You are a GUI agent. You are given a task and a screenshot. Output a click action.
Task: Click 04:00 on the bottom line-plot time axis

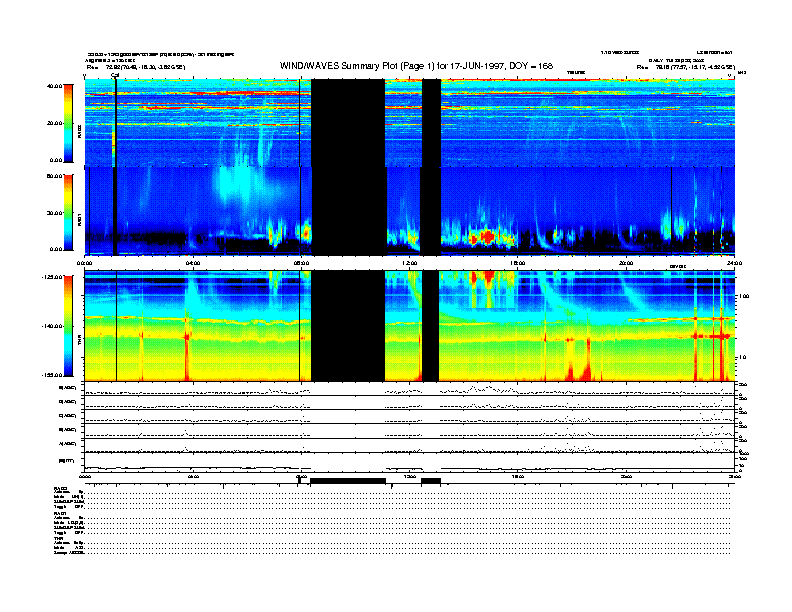193,476
